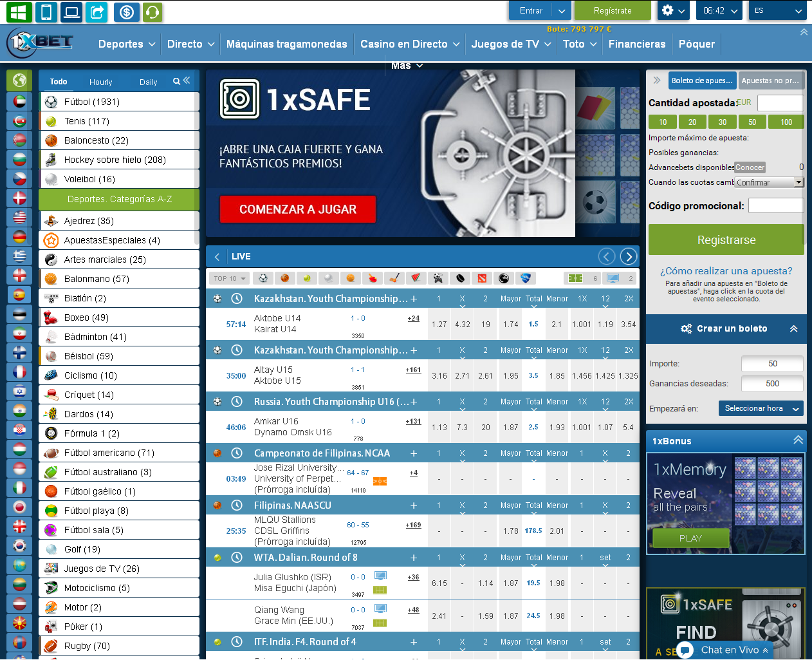
Task: Expand the Más menu
Action: 407,66
